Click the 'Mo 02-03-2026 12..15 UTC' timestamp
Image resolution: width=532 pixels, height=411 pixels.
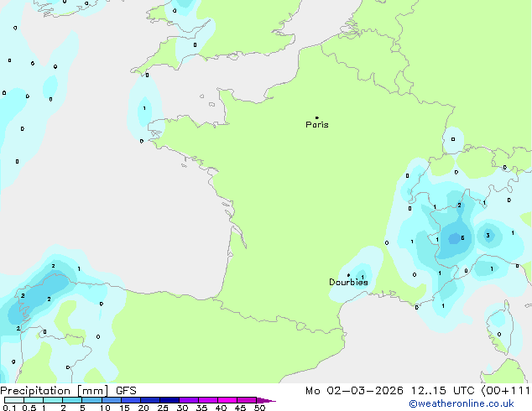[x=390, y=391]
